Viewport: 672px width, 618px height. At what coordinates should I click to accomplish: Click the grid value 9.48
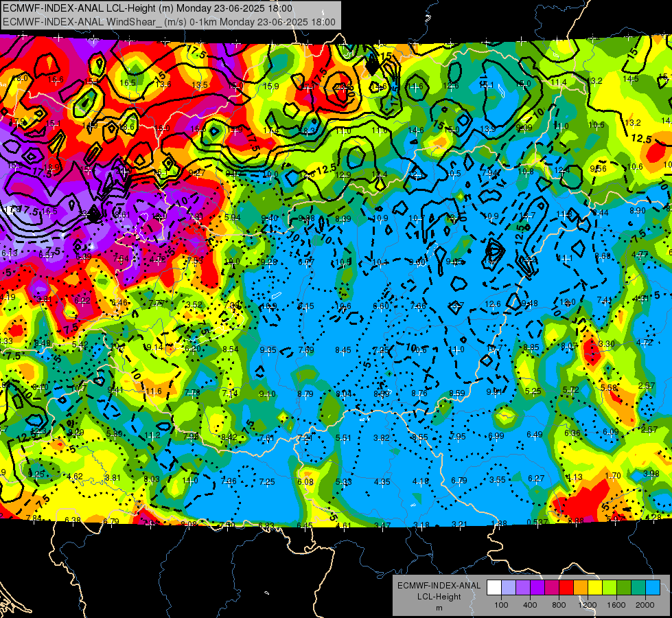pyautogui.click(x=530, y=304)
